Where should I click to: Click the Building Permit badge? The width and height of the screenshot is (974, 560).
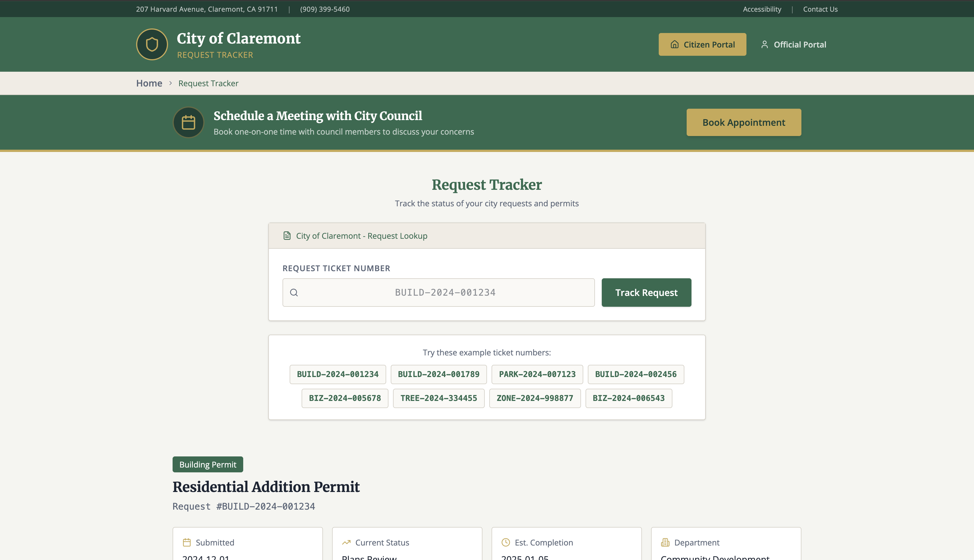(x=207, y=464)
